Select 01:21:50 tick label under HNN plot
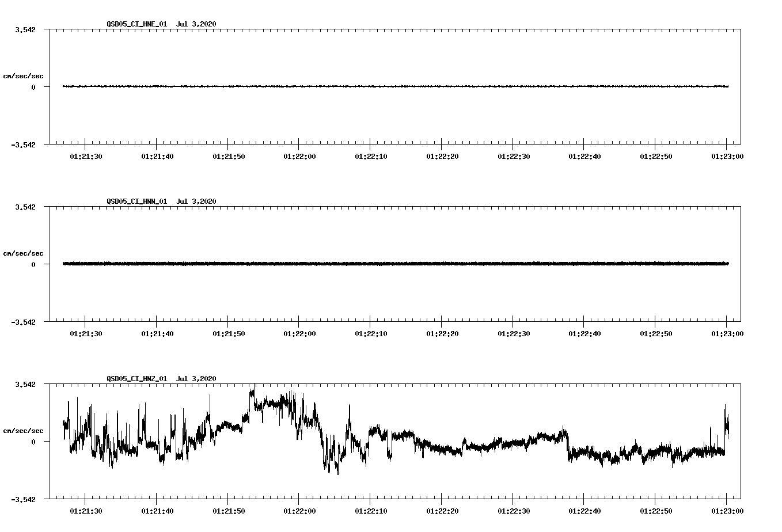The height and width of the screenshot is (532, 782). point(229,333)
